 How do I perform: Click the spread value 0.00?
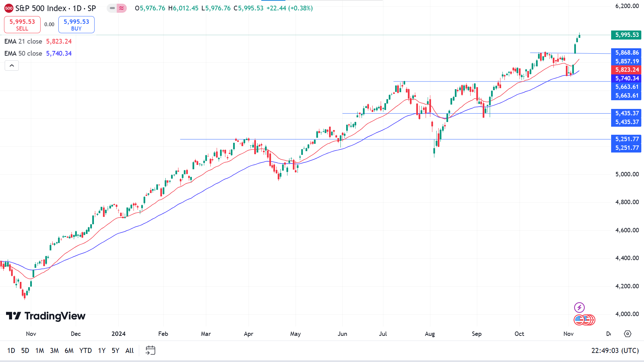(x=49, y=24)
